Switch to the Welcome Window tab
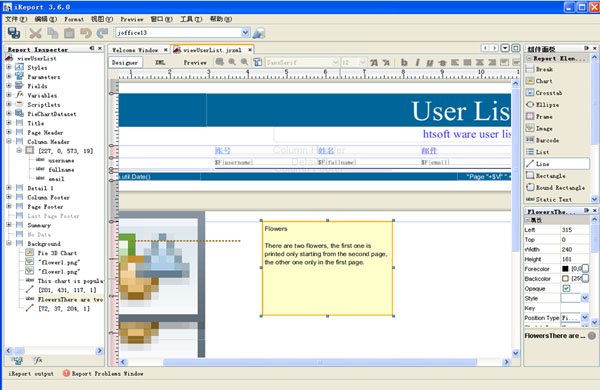 [x=135, y=50]
